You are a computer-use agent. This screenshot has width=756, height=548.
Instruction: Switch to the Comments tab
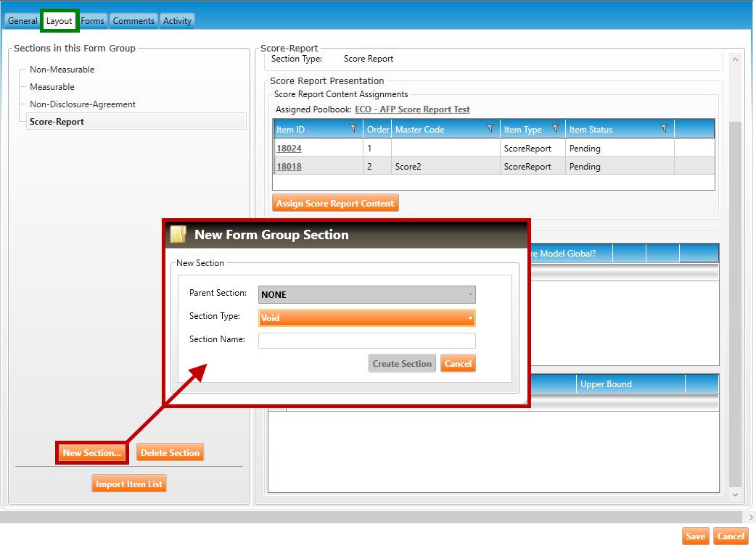pyautogui.click(x=133, y=21)
